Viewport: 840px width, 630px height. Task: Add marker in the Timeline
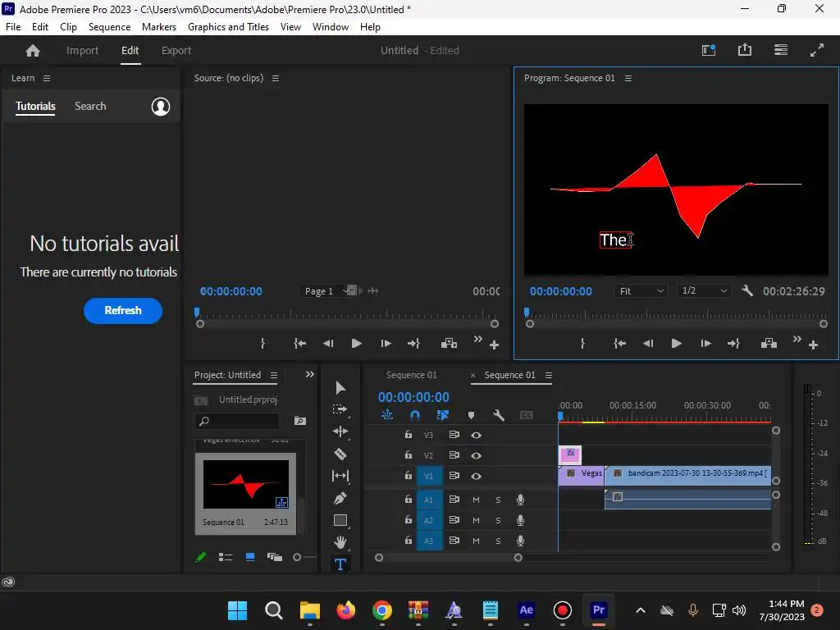coord(471,415)
